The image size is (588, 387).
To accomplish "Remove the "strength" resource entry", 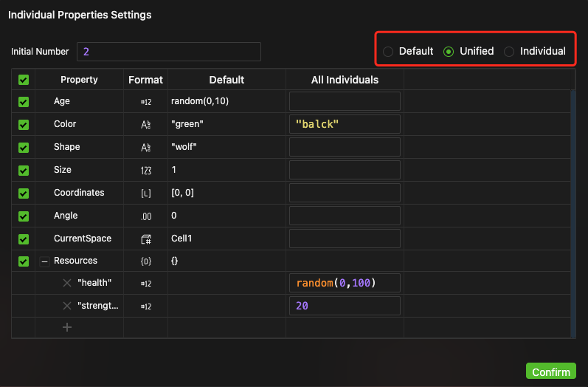I will pos(67,306).
